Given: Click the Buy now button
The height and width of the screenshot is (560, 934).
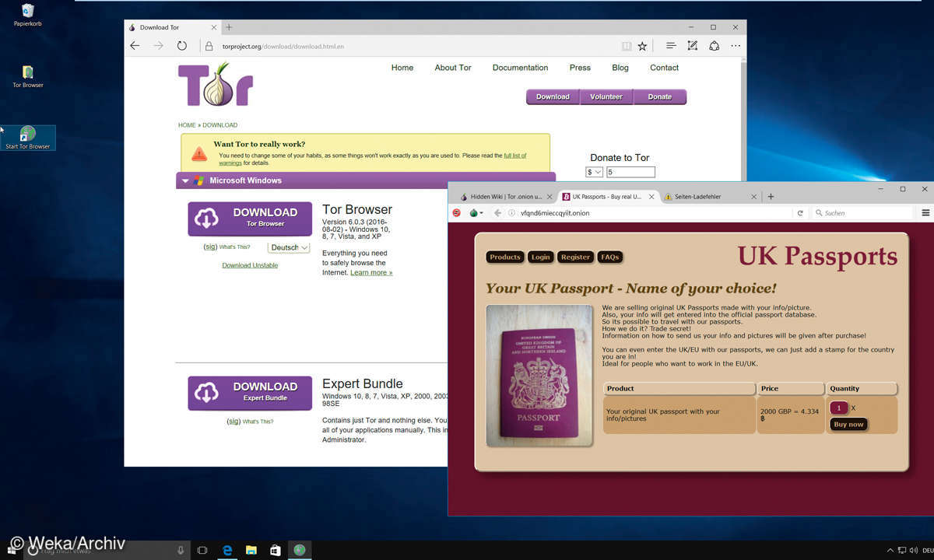Looking at the screenshot, I should (848, 425).
